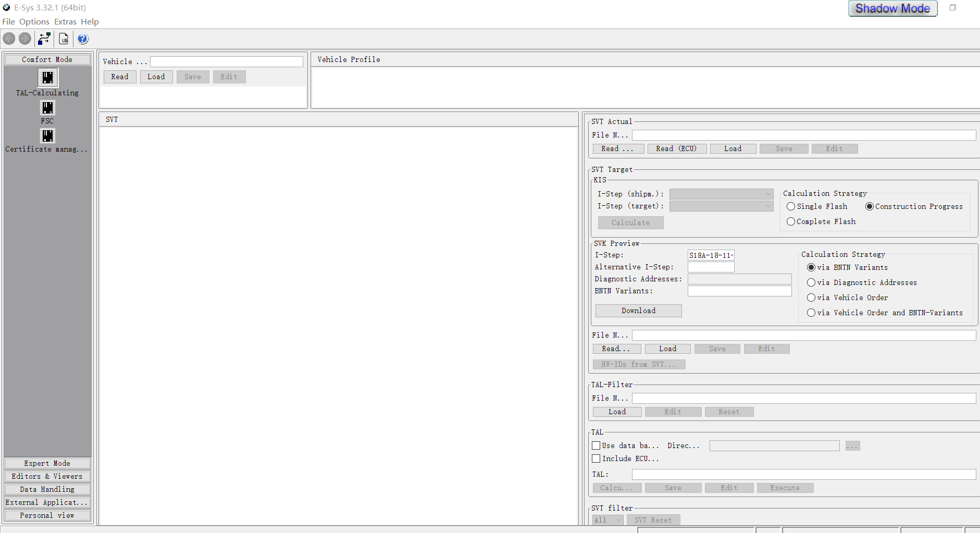
Task: Click the connection toolbar icon
Action: point(44,39)
